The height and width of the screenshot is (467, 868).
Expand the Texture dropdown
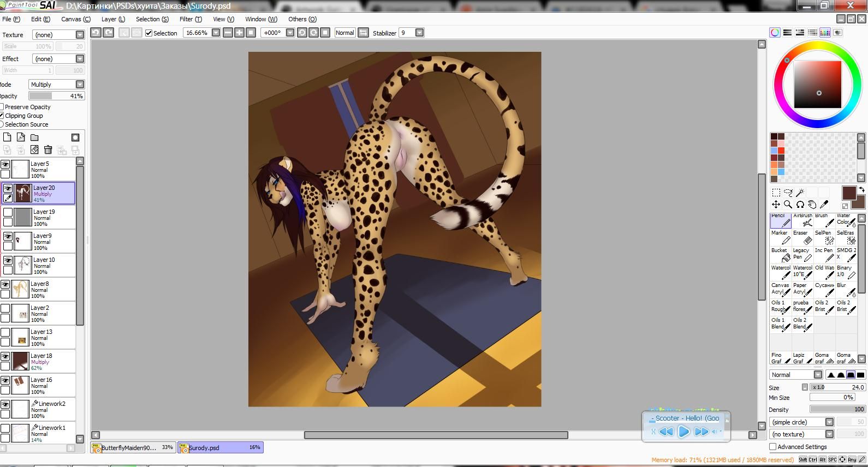point(80,35)
